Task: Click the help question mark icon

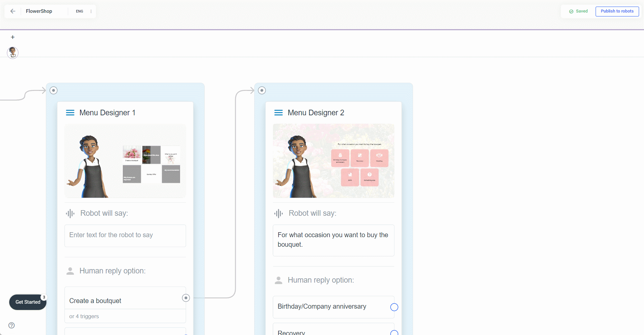Action: [x=12, y=325]
